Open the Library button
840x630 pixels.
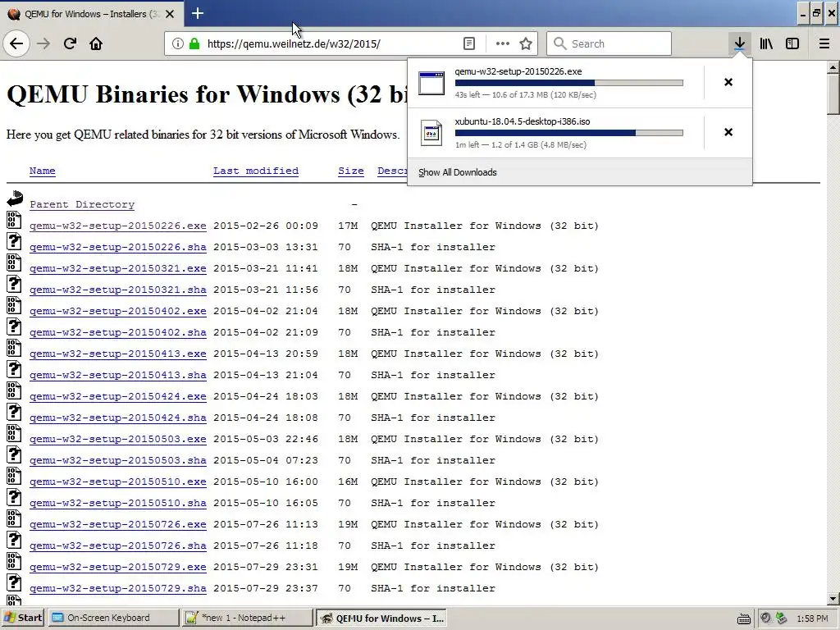coord(766,43)
